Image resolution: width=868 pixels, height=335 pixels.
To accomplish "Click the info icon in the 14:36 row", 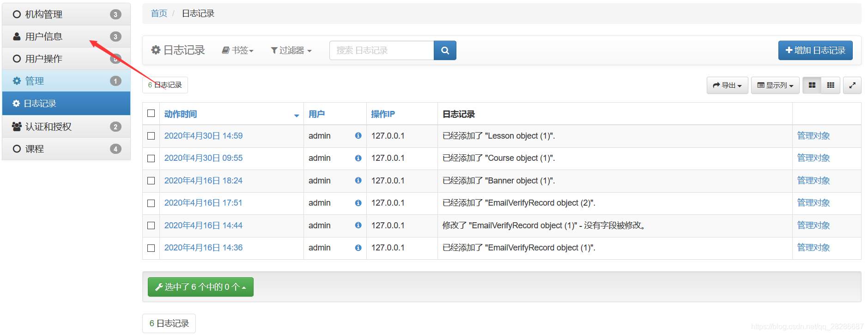I will (358, 248).
